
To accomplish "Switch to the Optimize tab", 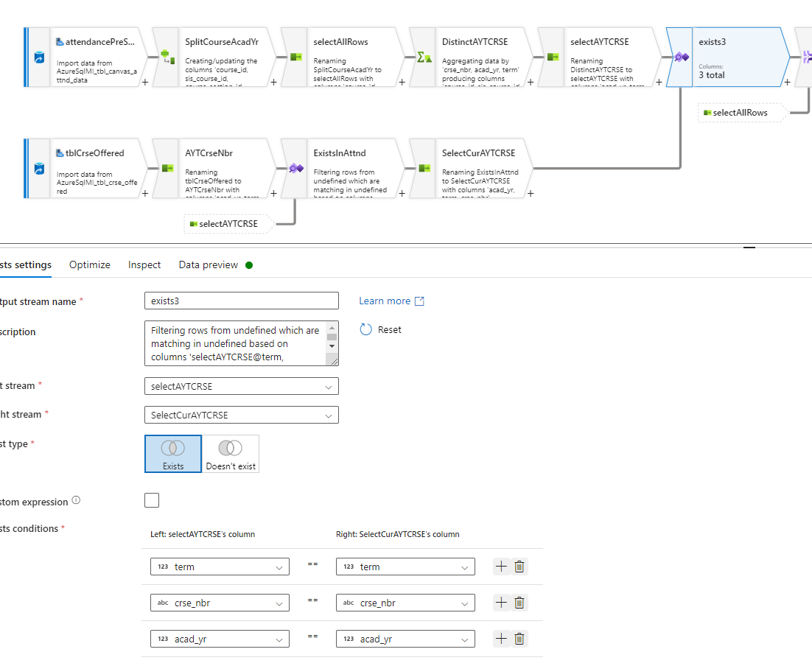I will pyautogui.click(x=89, y=264).
